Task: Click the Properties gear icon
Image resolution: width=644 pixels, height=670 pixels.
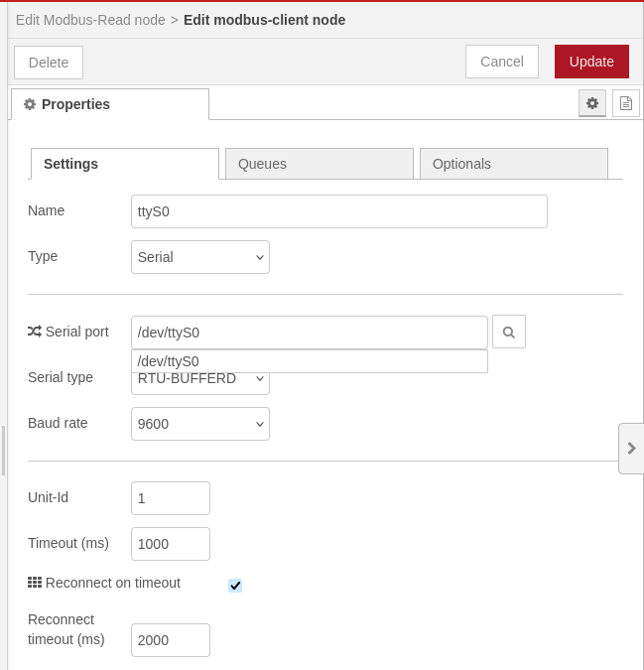Action: click(30, 104)
